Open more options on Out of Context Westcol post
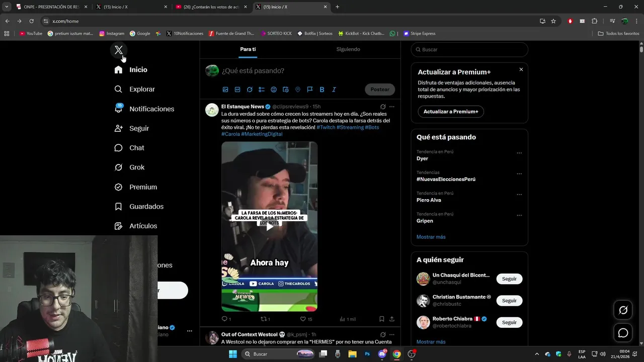Screen dimensions: 644x362 pos(392,335)
